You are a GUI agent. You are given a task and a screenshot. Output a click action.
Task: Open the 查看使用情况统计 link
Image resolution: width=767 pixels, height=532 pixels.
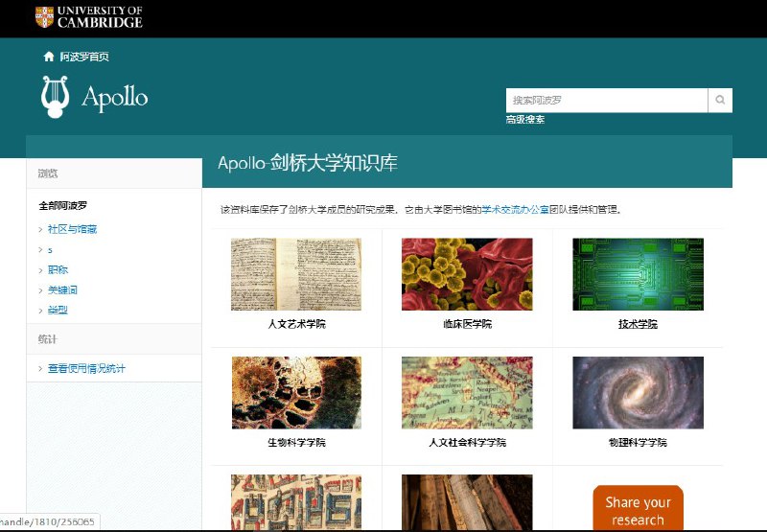coord(86,369)
